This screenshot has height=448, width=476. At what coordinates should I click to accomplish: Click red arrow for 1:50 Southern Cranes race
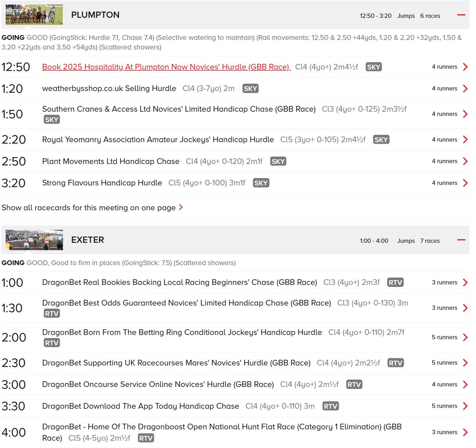(465, 114)
